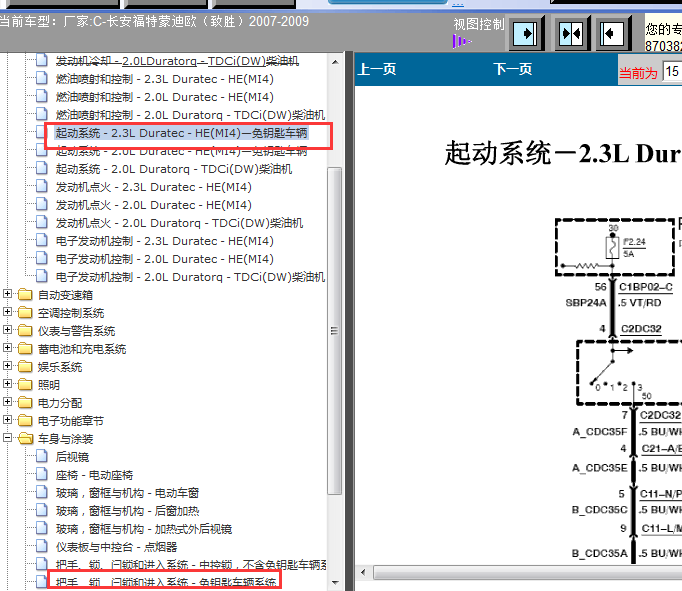Click the 自动变速箱 folder icon
682x591 pixels.
[25, 295]
